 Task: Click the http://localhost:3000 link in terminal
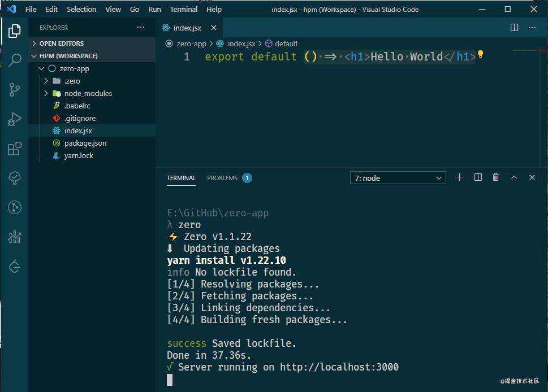(339, 367)
